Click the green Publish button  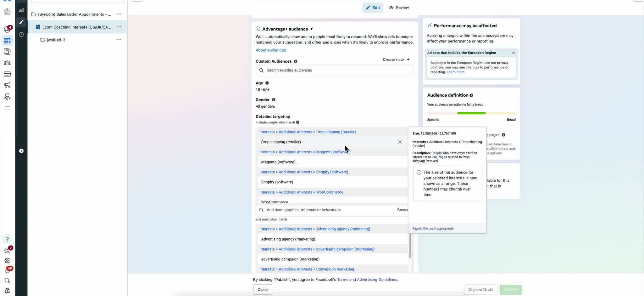[x=511, y=290]
